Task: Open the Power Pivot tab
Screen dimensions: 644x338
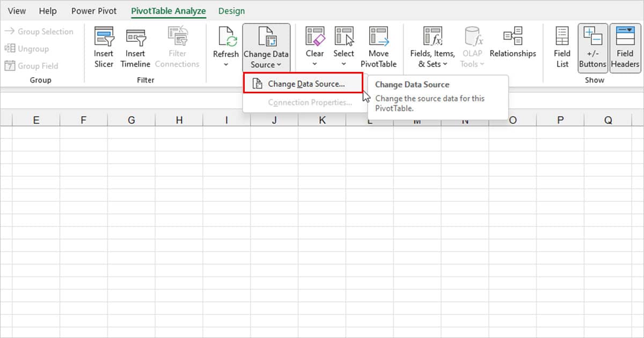Action: (x=93, y=11)
